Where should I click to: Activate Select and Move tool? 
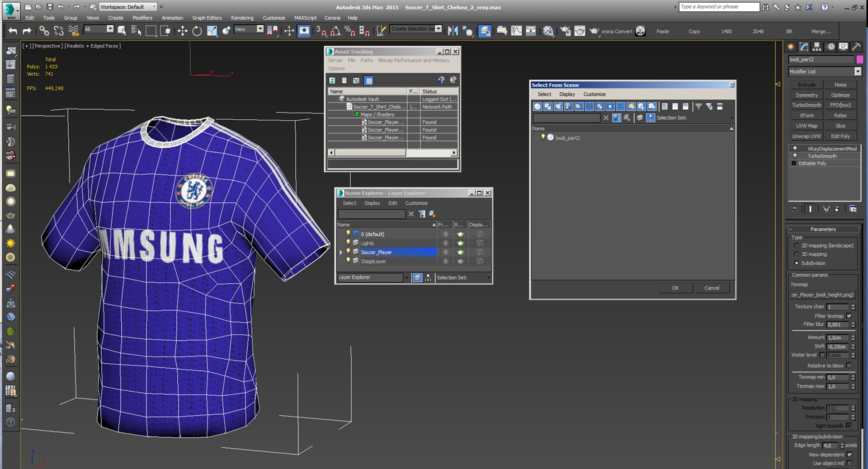[x=182, y=31]
